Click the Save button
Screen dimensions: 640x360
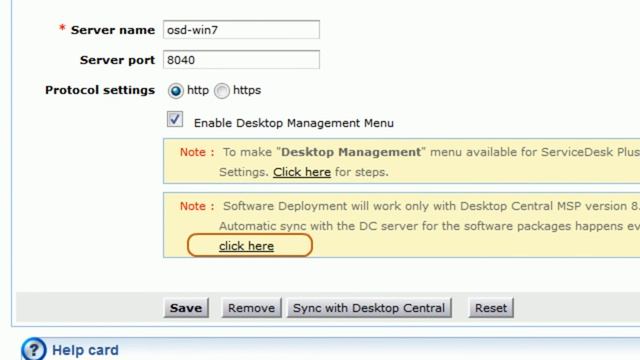click(x=186, y=308)
